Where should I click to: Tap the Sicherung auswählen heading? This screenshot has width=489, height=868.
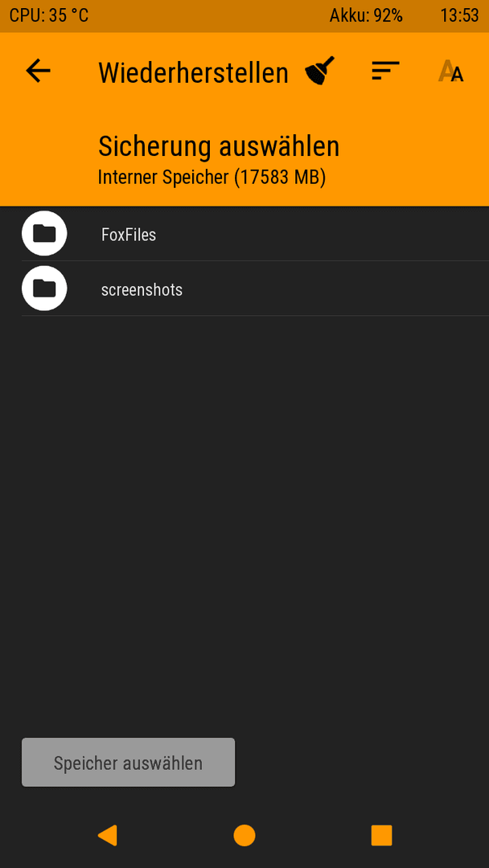[x=219, y=146]
